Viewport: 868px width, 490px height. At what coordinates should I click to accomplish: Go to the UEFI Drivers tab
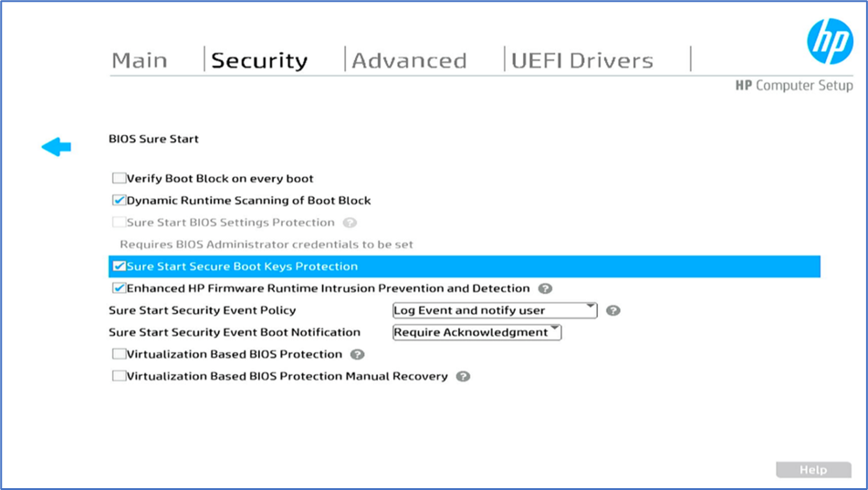click(582, 61)
